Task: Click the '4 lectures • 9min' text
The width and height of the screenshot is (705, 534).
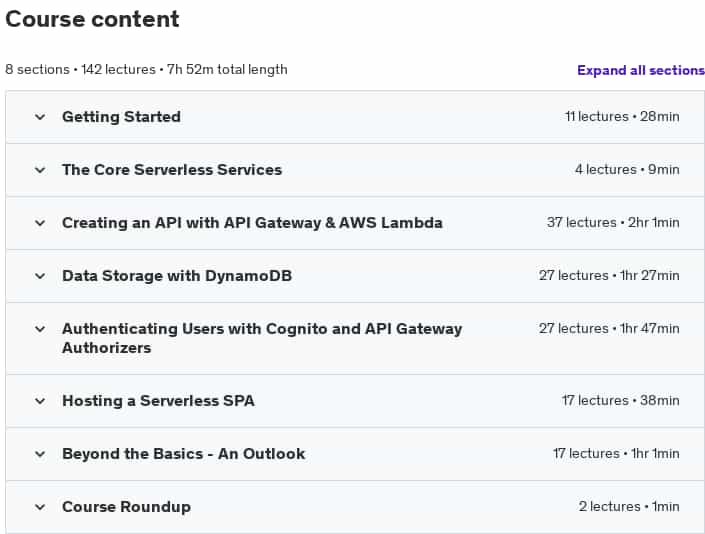Action: tap(627, 169)
